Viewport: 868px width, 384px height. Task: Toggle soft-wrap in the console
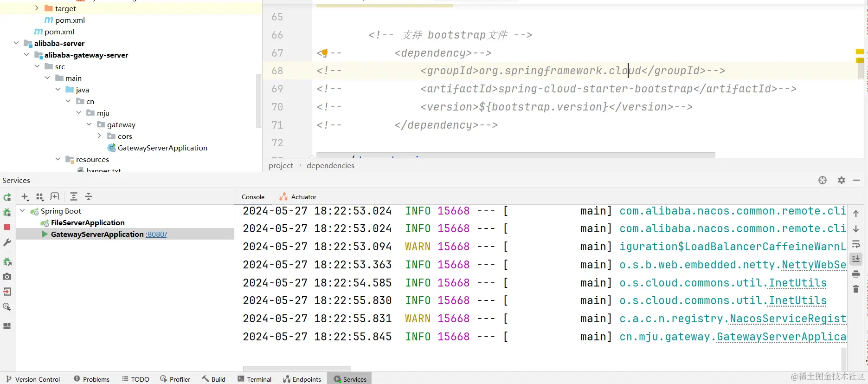click(856, 244)
